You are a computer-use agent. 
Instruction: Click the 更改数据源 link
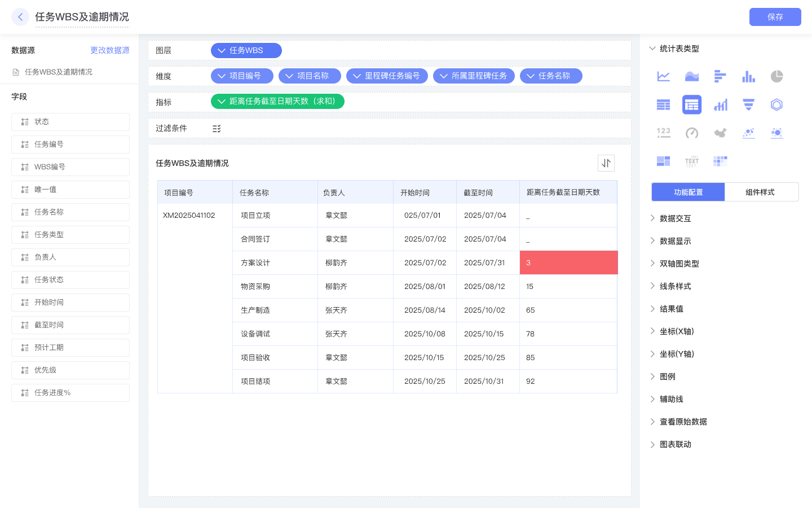[110, 51]
